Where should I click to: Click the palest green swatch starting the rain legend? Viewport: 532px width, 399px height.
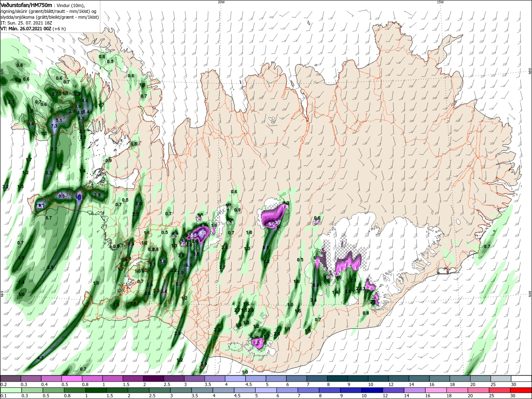(x=11, y=390)
